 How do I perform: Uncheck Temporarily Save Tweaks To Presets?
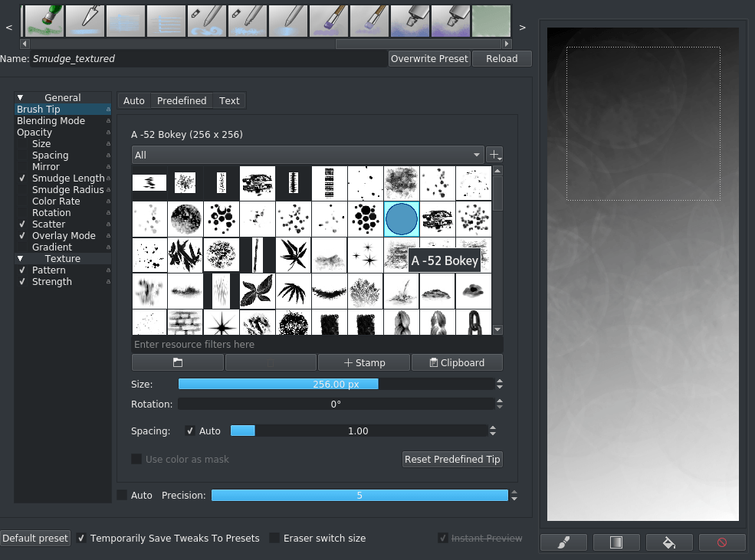(81, 538)
